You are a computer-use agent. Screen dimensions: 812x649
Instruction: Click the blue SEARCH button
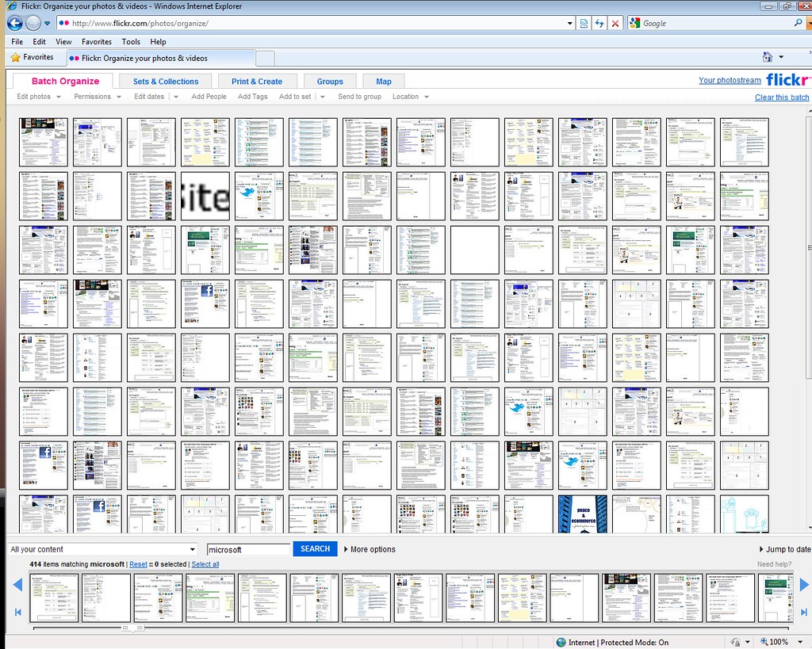pos(315,548)
